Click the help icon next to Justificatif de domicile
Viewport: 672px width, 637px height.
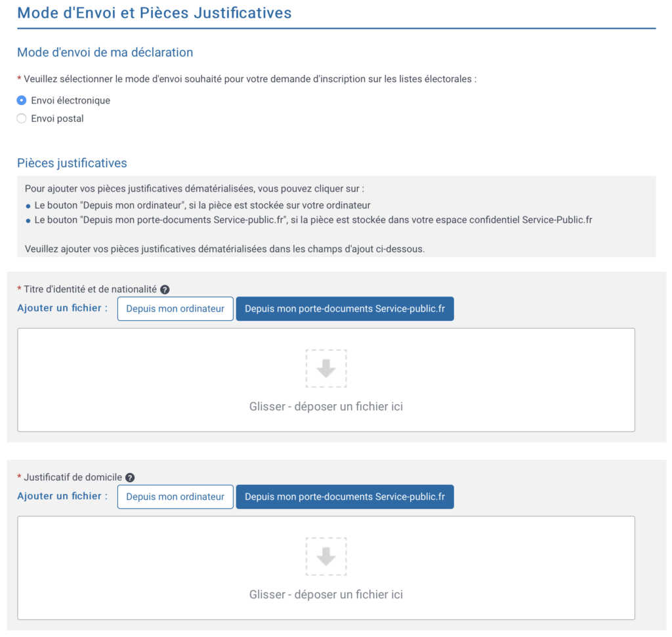pyautogui.click(x=130, y=478)
